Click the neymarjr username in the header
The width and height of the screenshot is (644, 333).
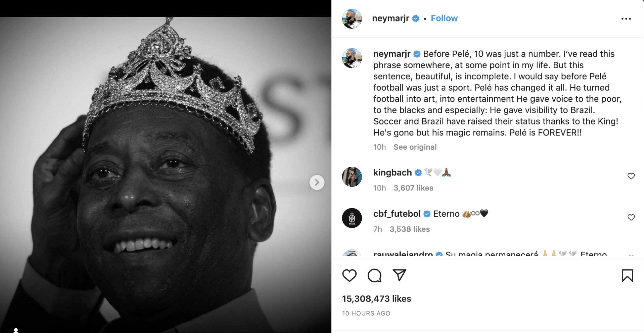click(x=391, y=18)
